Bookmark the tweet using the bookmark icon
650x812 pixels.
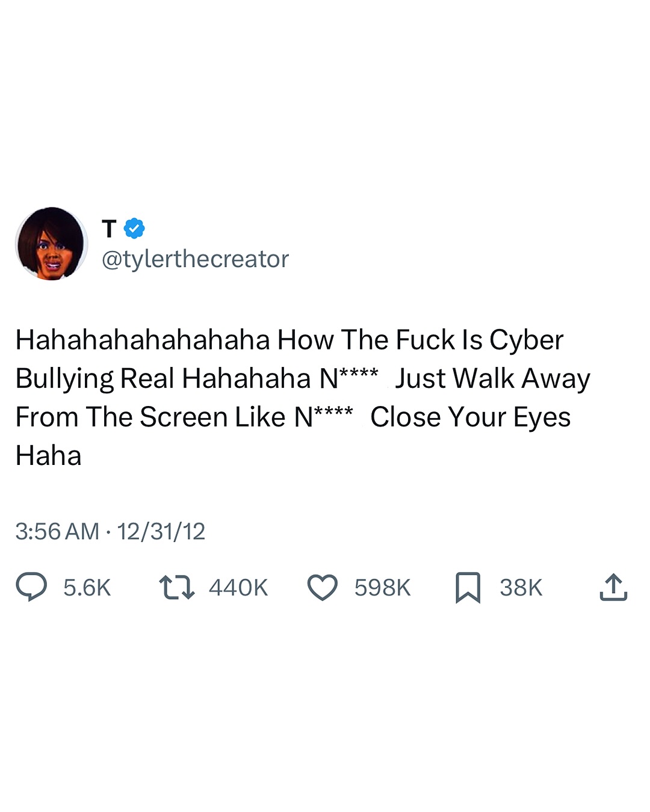468,588
